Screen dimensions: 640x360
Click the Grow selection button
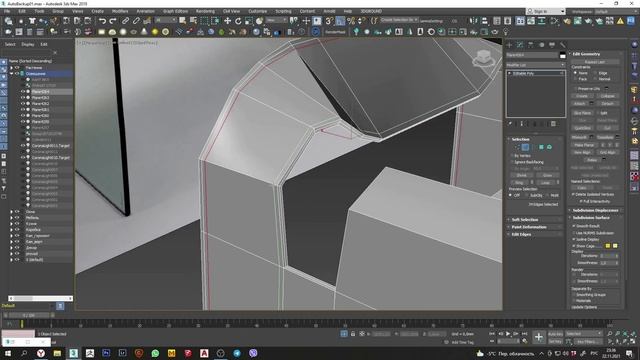click(x=547, y=175)
